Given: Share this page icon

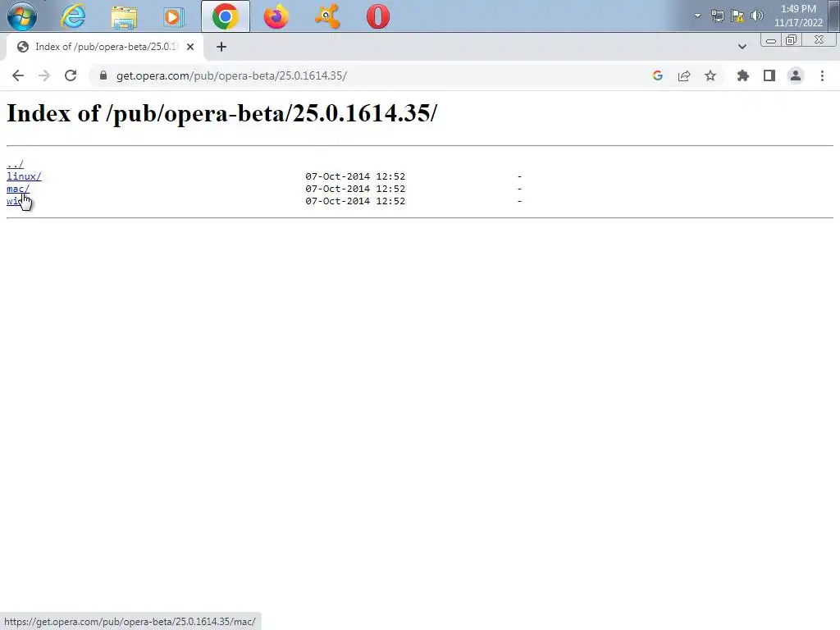Looking at the screenshot, I should tap(684, 75).
